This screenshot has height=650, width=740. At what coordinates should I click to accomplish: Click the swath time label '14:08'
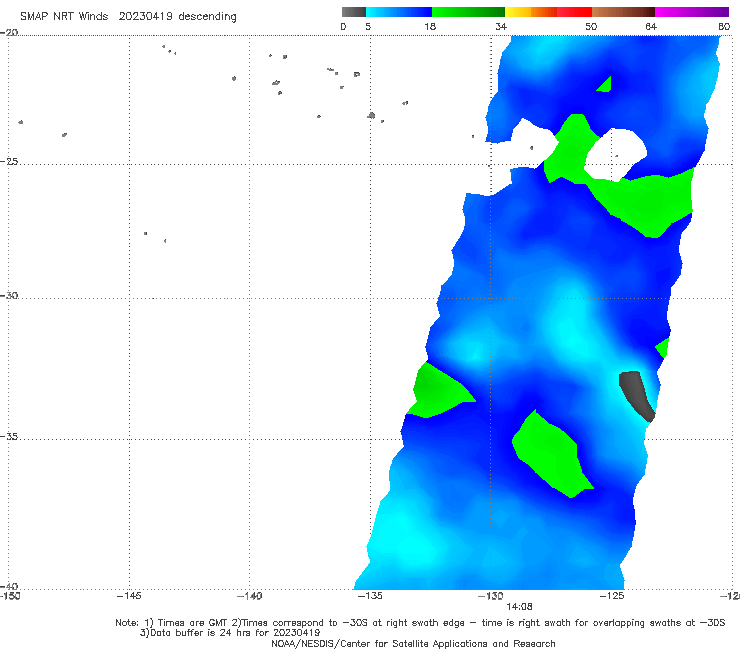[519, 607]
